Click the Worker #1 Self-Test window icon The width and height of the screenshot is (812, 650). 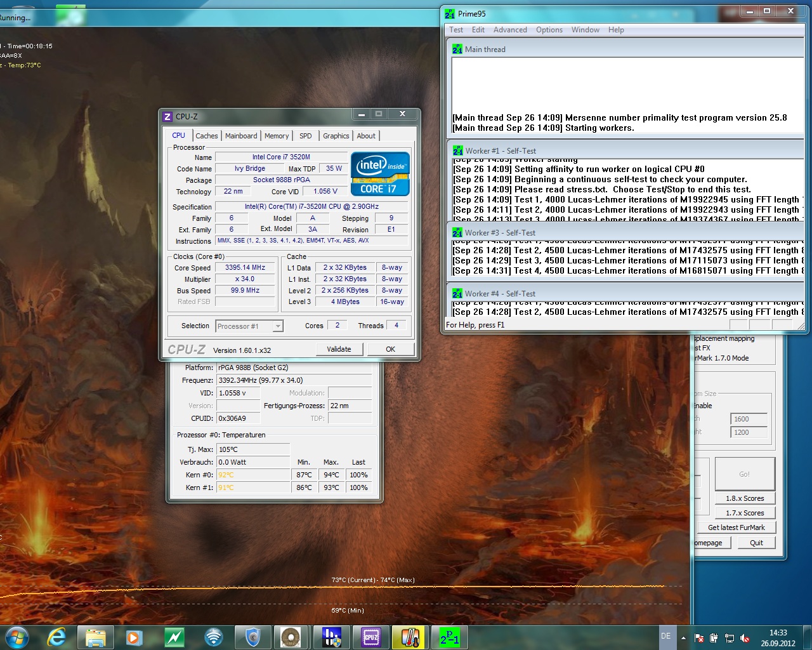coord(458,150)
